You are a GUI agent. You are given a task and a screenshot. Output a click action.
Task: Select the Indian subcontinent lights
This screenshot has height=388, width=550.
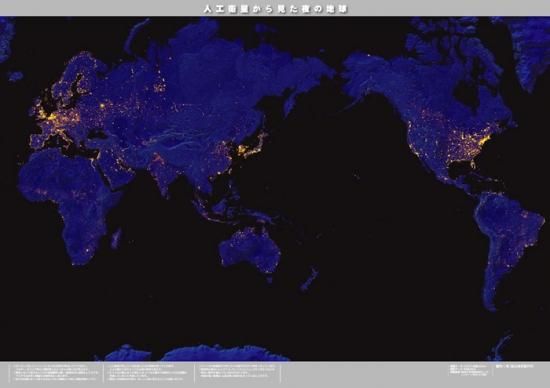pos(161,172)
